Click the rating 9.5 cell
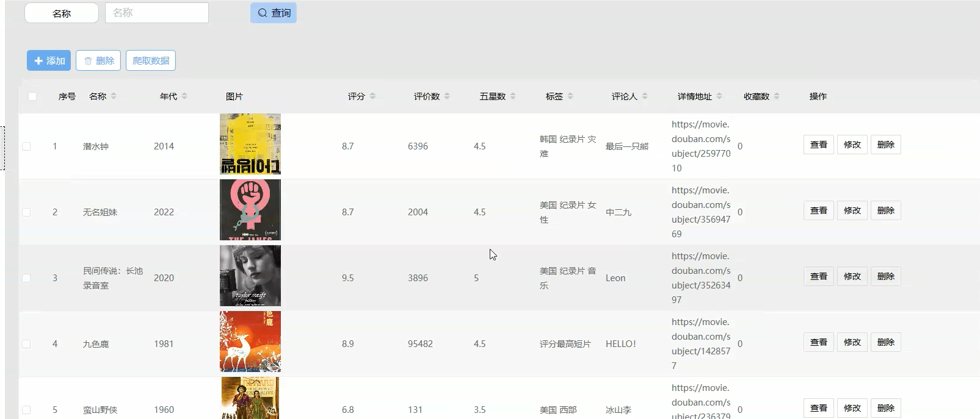980x419 pixels. pyautogui.click(x=348, y=278)
